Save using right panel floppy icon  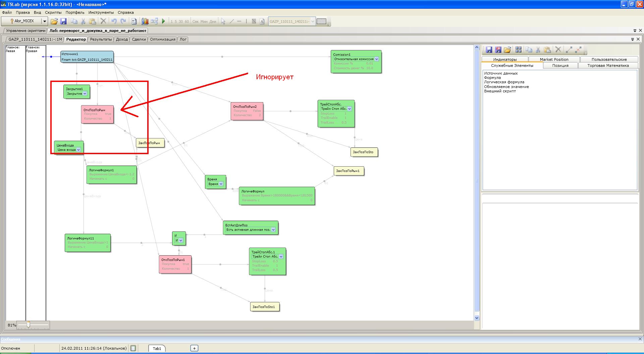[489, 50]
